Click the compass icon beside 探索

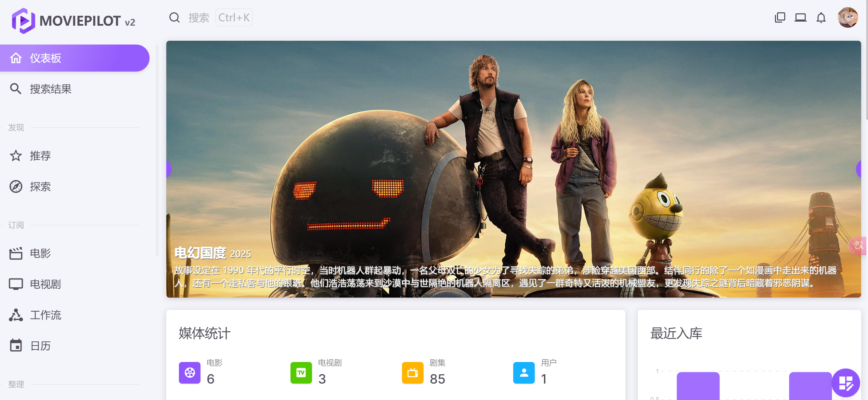point(16,187)
